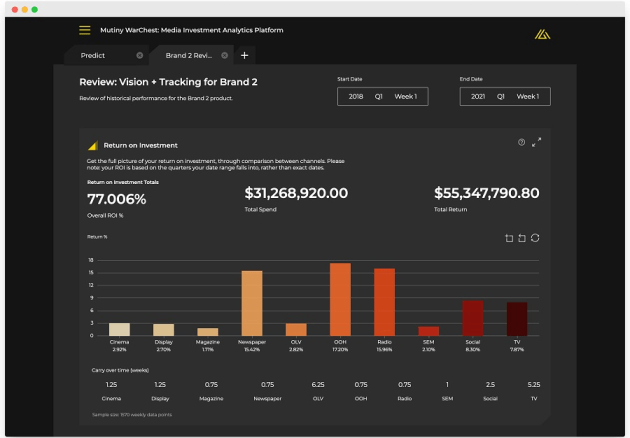The height and width of the screenshot is (438, 630).
Task: Open the Return on Investment help icon
Action: click(521, 142)
